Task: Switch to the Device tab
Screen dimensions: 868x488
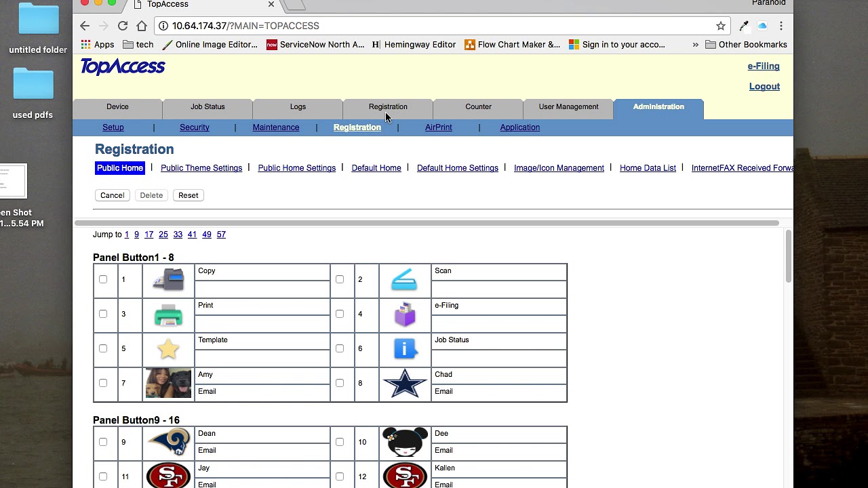Action: pyautogui.click(x=117, y=107)
